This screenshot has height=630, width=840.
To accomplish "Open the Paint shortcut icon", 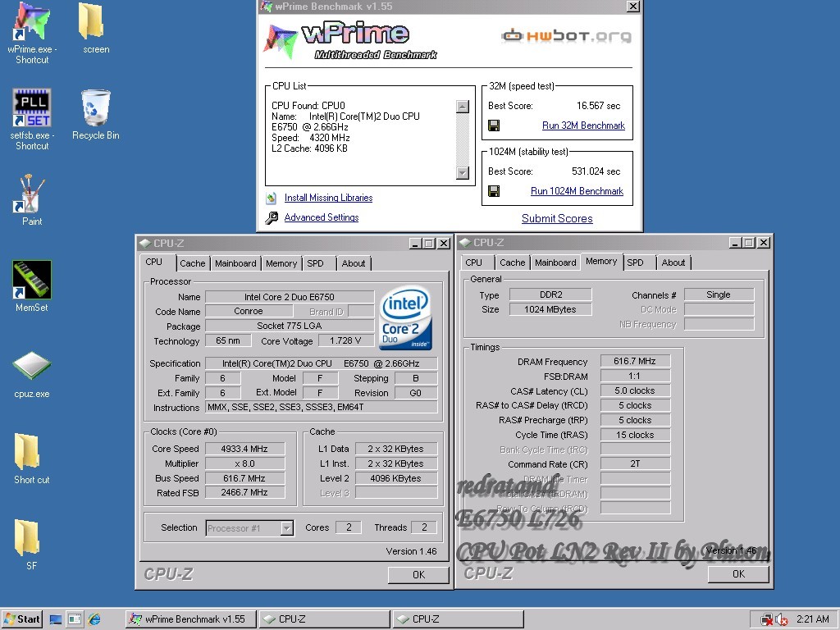I will click(32, 194).
